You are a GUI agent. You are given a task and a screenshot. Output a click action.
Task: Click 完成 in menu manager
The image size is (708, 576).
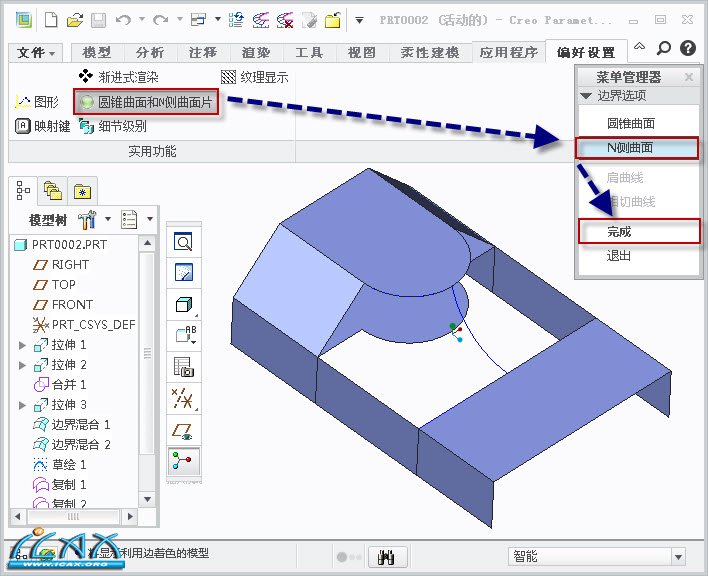(x=639, y=232)
